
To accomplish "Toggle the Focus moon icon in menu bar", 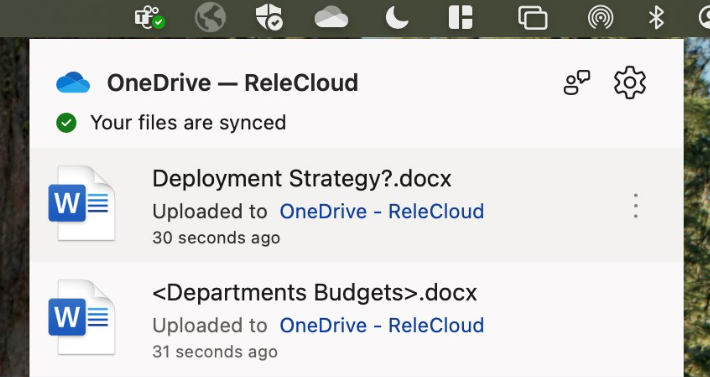I will 397,19.
